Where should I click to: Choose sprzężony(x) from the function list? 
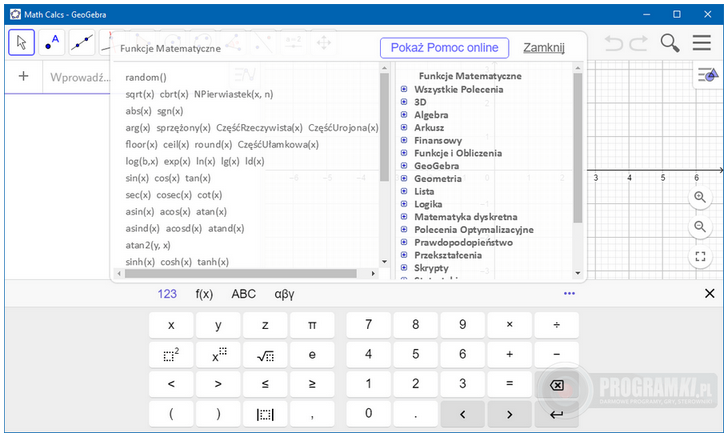pos(183,127)
